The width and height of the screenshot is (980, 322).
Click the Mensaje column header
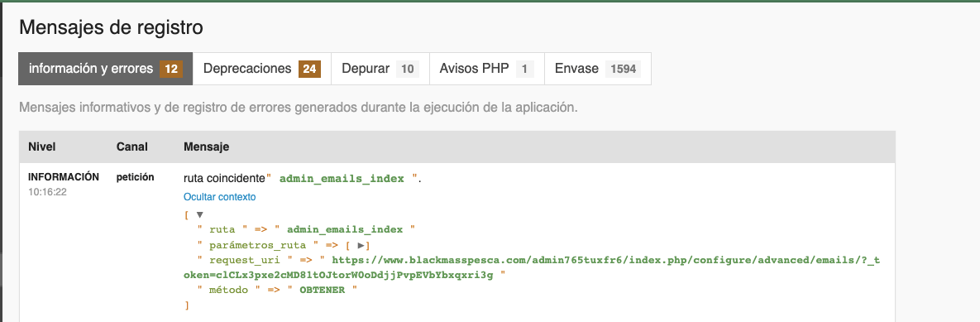206,147
